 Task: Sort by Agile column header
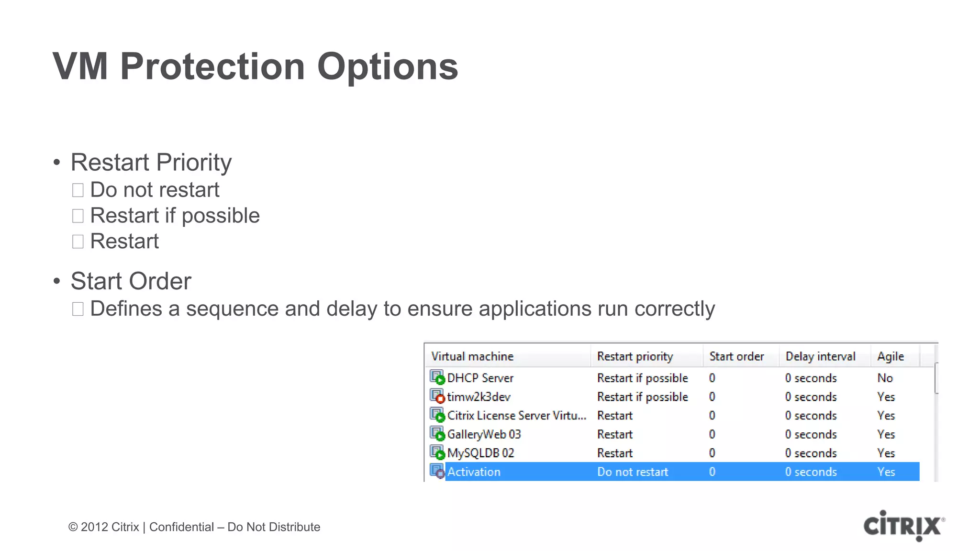(x=895, y=356)
